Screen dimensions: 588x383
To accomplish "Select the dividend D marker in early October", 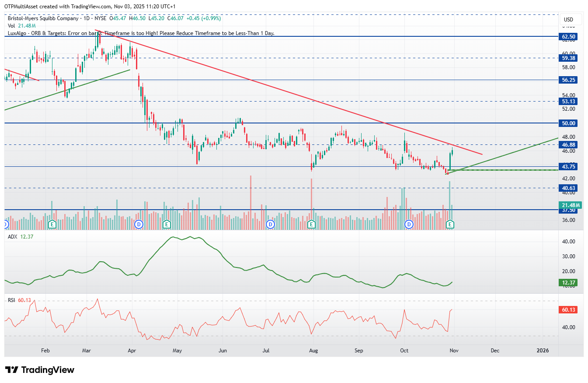I will tap(409, 224).
